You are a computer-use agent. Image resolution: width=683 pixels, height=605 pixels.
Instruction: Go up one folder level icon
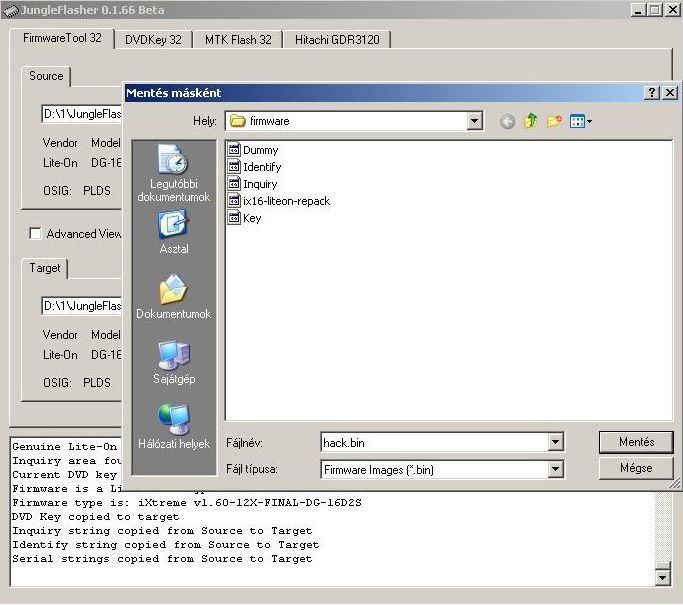click(530, 121)
